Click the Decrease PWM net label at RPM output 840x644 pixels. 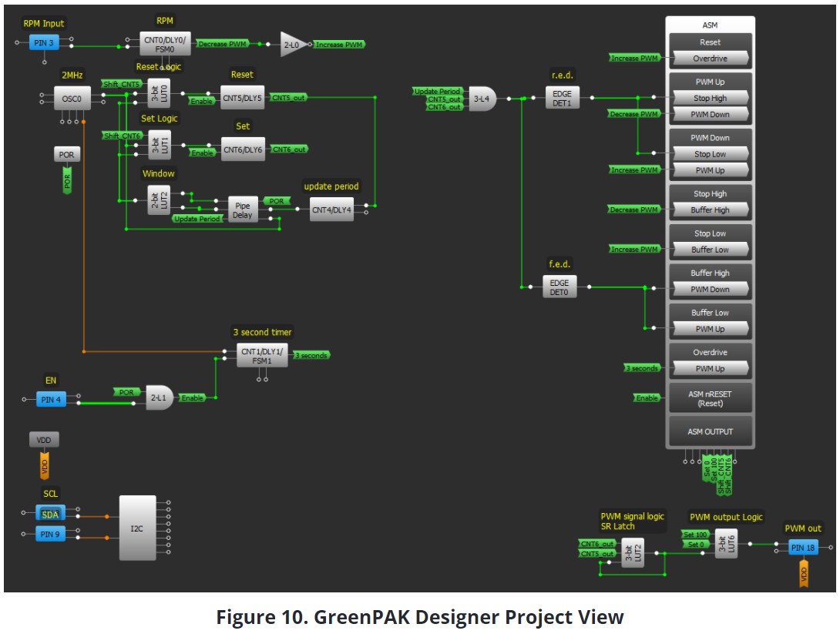tap(222, 44)
